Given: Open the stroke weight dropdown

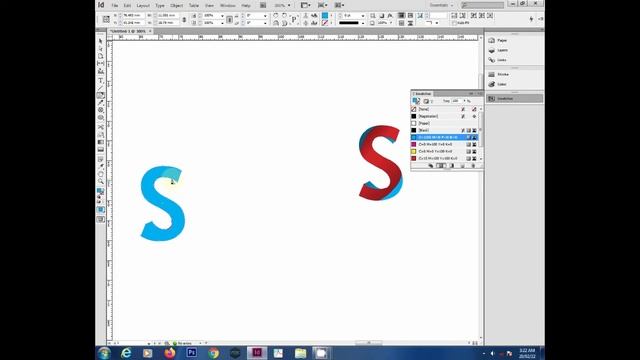Looking at the screenshot, I should (363, 16).
